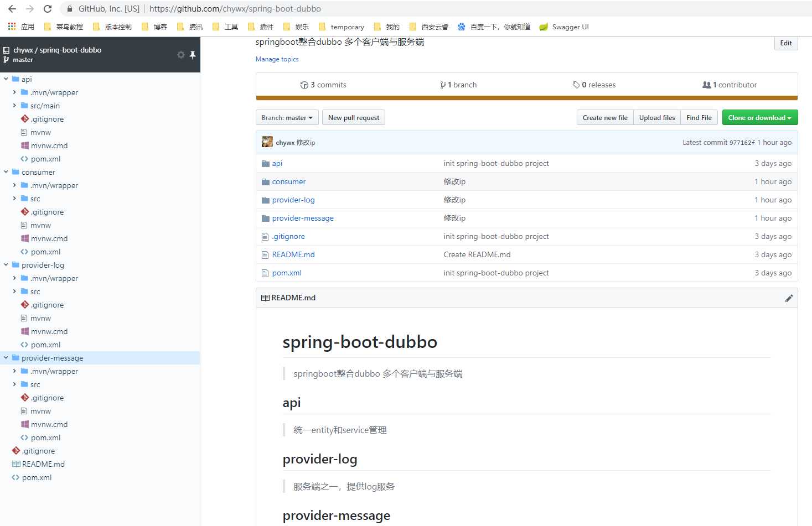The image size is (812, 526).
Task: Open the Branch: master dropdown
Action: tap(287, 118)
